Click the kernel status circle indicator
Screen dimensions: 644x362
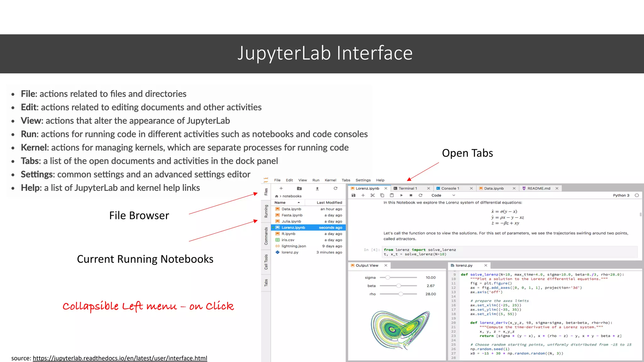coord(637,195)
